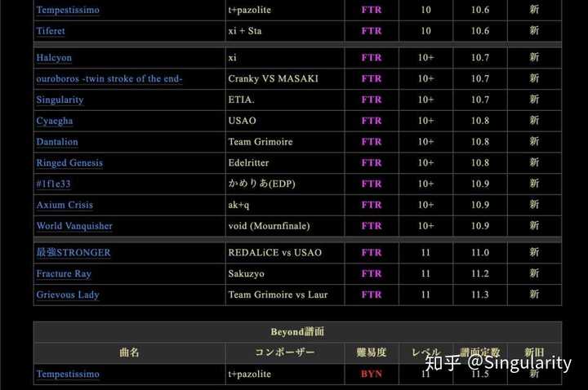Image resolution: width=588 pixels, height=390 pixels.
Task: Open the Singularity song link
Action: point(60,100)
